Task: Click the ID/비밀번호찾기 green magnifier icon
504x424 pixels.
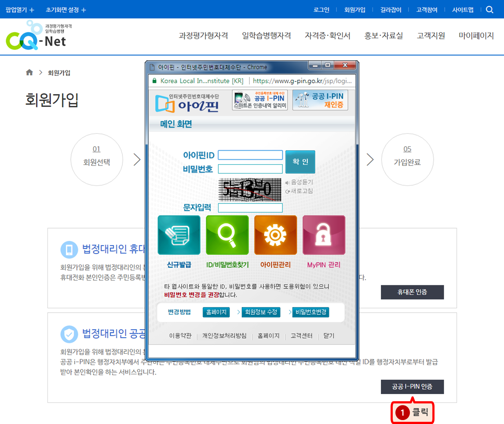Action: 227,235
